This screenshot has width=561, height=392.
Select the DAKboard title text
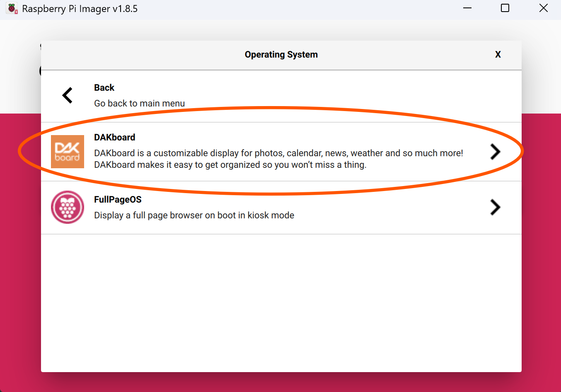click(115, 138)
